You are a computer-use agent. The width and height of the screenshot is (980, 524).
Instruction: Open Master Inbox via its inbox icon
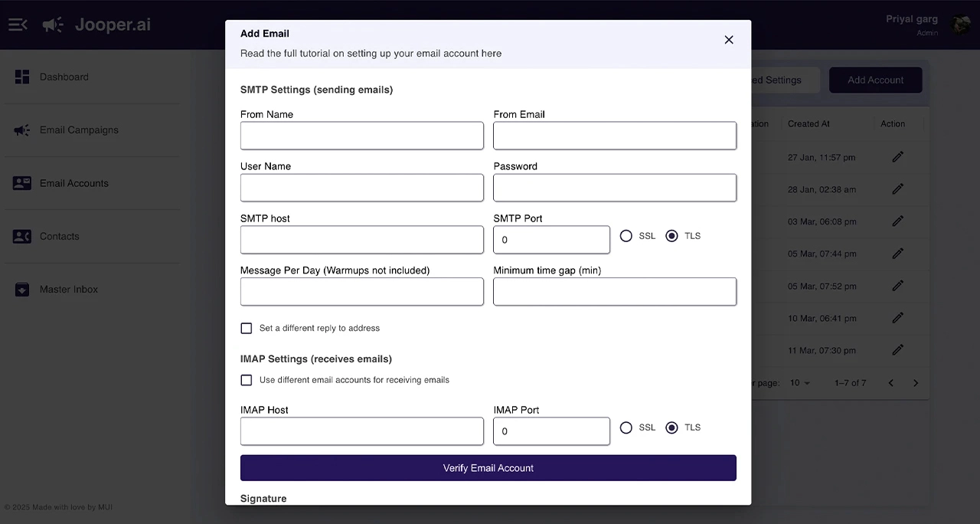click(22, 289)
